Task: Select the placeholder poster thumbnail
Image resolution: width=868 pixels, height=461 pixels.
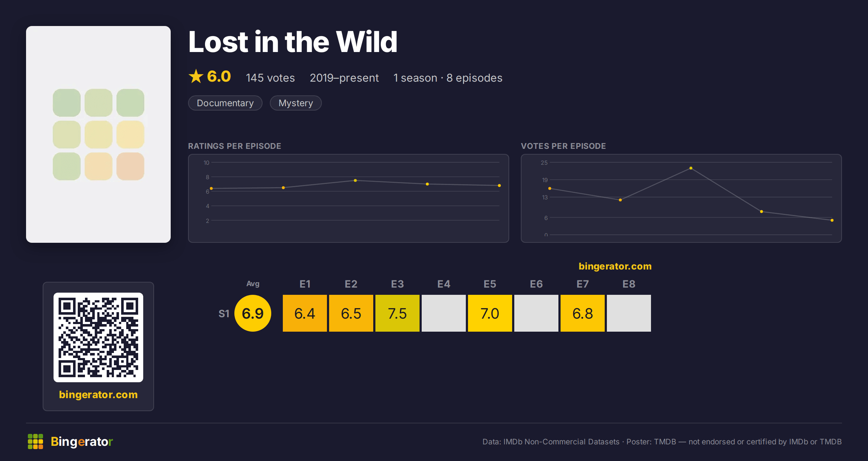Action: (98, 134)
